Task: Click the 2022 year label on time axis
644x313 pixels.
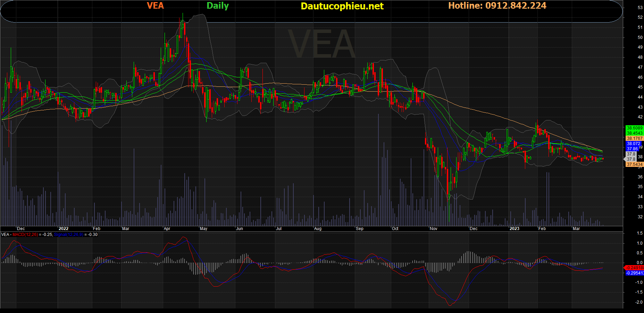Action: click(x=64, y=229)
